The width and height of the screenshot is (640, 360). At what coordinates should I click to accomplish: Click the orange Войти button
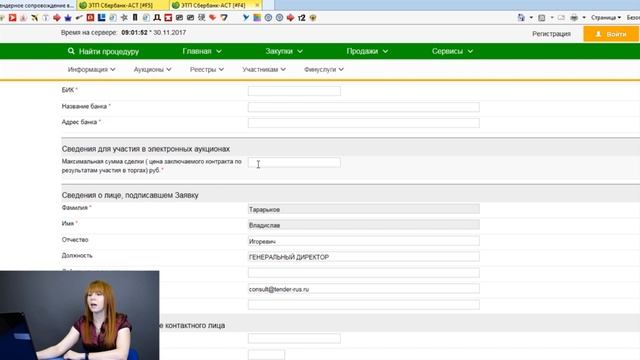(611, 34)
